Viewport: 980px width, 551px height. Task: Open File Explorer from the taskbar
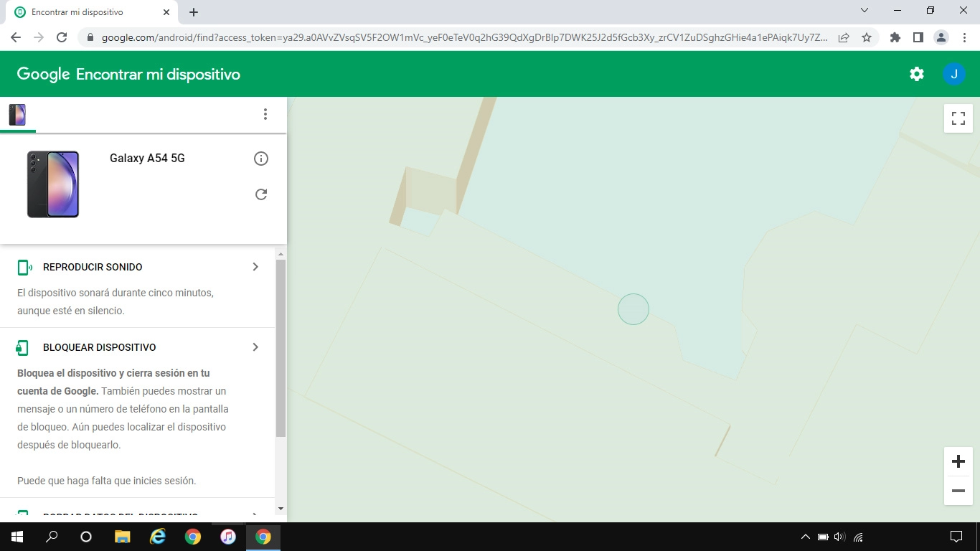point(123,537)
